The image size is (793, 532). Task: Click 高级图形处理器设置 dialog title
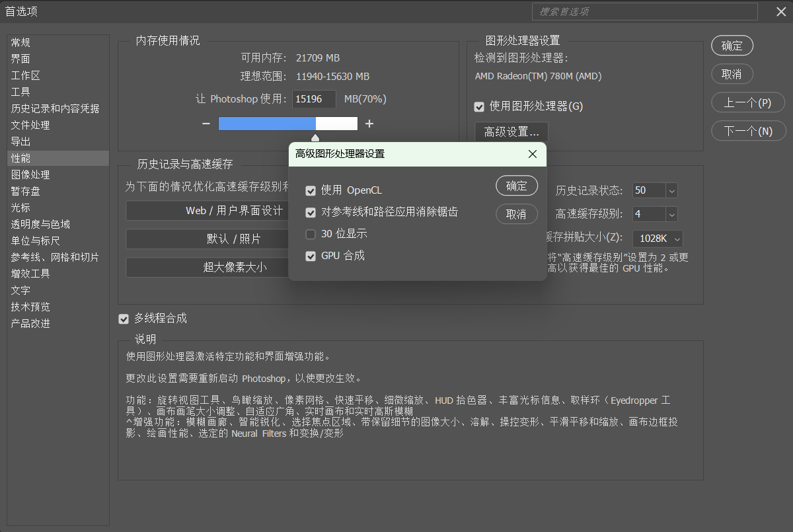tap(340, 154)
